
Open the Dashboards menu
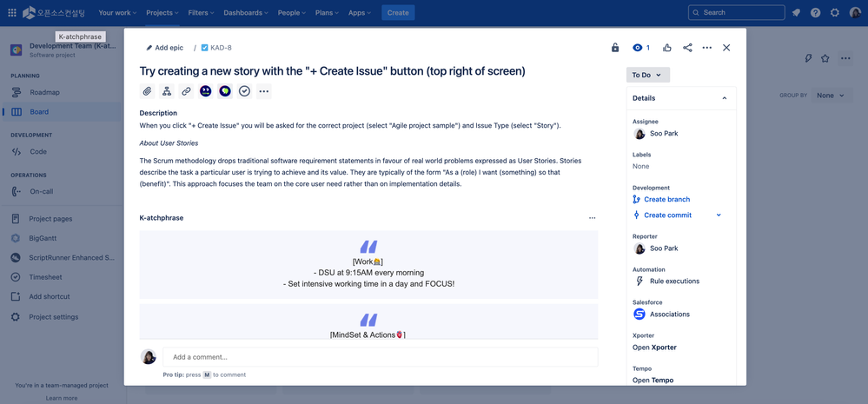click(x=246, y=13)
